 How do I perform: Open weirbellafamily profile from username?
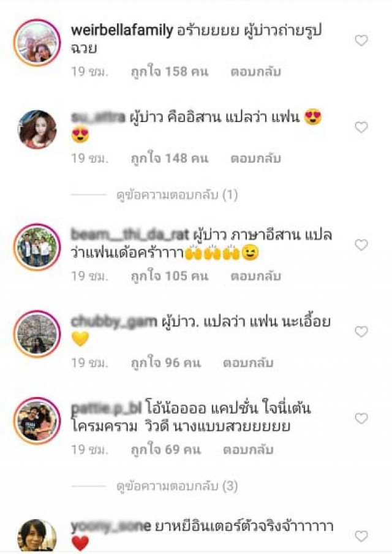pos(122,31)
